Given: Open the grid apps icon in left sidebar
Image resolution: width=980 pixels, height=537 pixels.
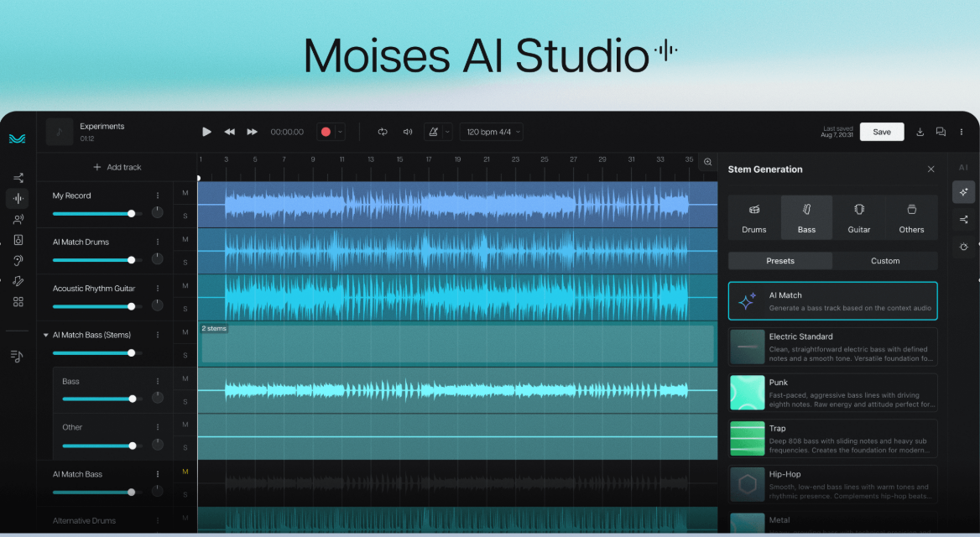Looking at the screenshot, I should coord(18,302).
